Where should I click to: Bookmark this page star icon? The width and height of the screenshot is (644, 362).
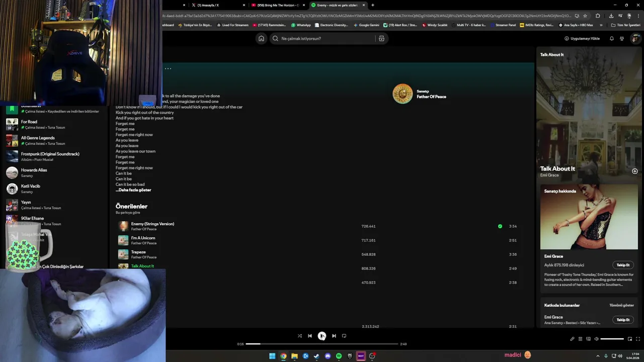point(585,16)
